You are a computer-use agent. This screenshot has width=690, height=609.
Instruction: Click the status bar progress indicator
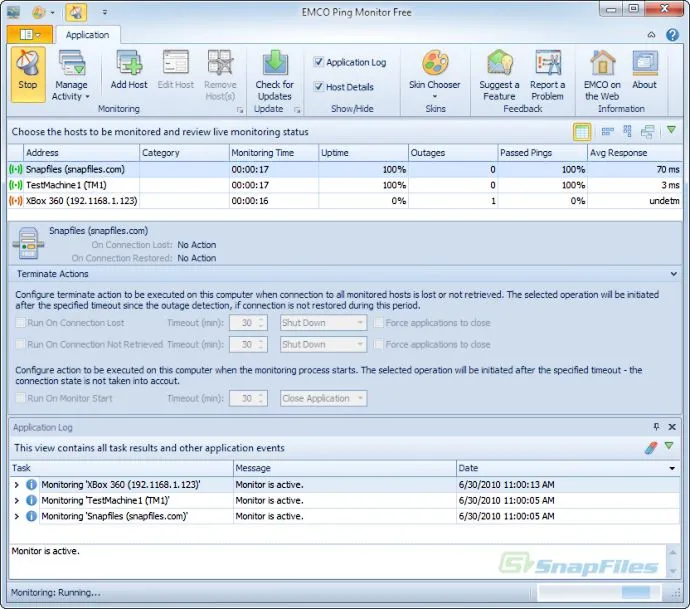pyautogui.click(x=598, y=592)
